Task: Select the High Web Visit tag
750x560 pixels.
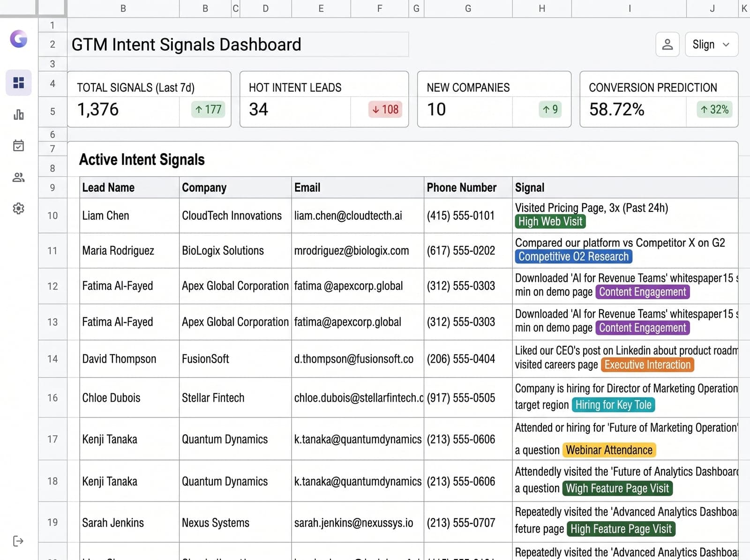Action: (x=550, y=222)
